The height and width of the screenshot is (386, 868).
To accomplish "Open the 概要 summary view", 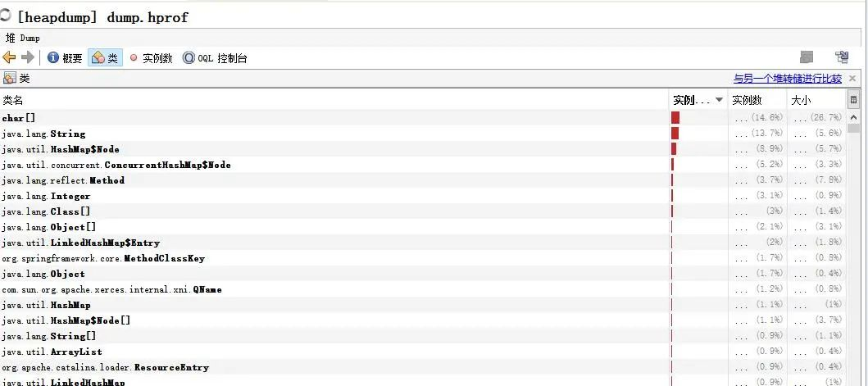I will (x=65, y=57).
